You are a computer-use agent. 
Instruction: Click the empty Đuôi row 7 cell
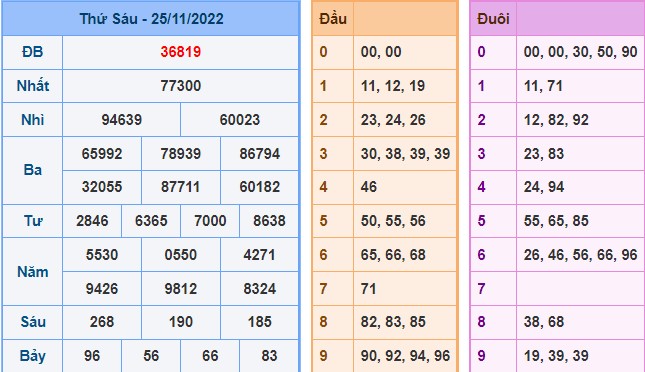(580, 288)
